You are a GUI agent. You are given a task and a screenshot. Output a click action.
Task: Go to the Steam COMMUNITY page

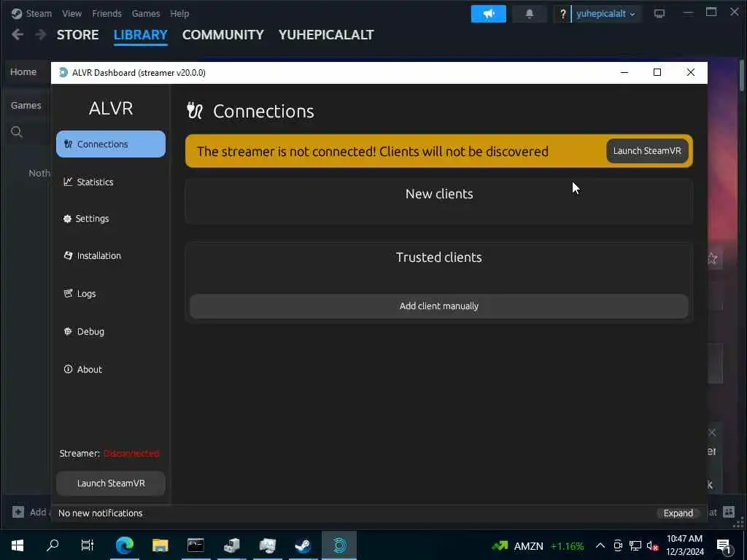(223, 35)
